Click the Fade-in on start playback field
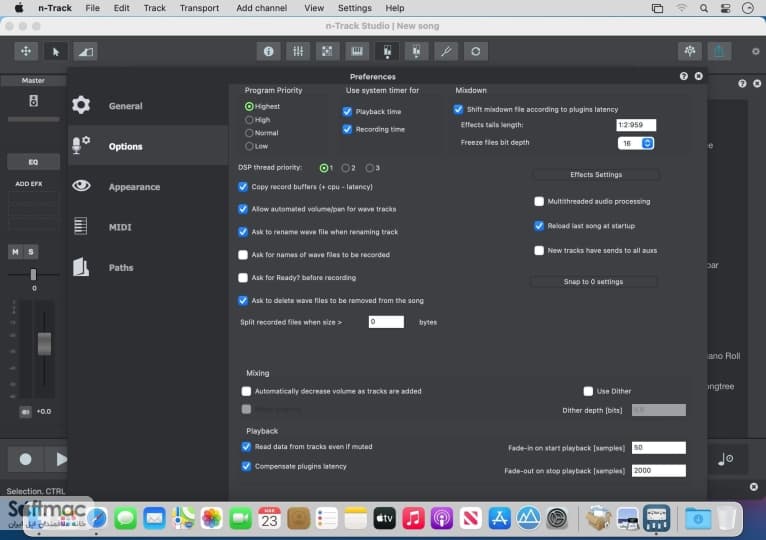Screen dimensions: 766x540 click(x=659, y=448)
